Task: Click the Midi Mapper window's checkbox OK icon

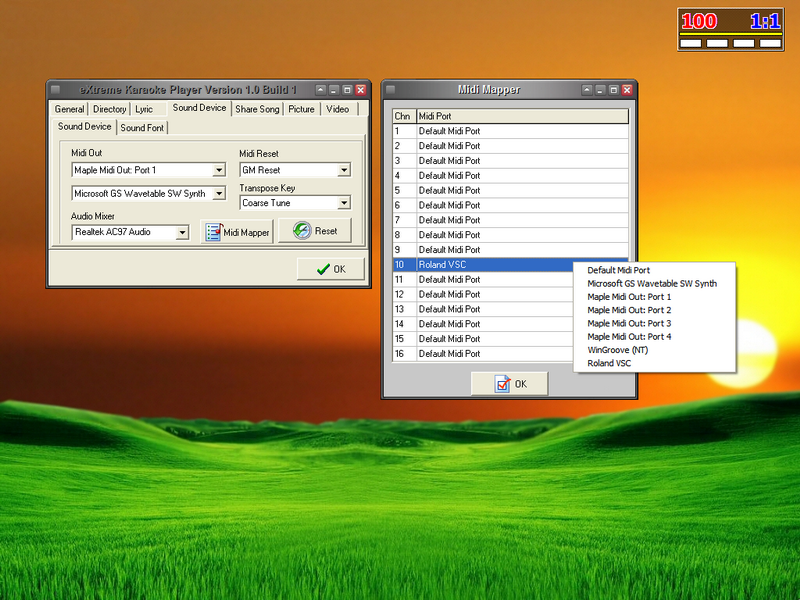Action: (x=509, y=384)
